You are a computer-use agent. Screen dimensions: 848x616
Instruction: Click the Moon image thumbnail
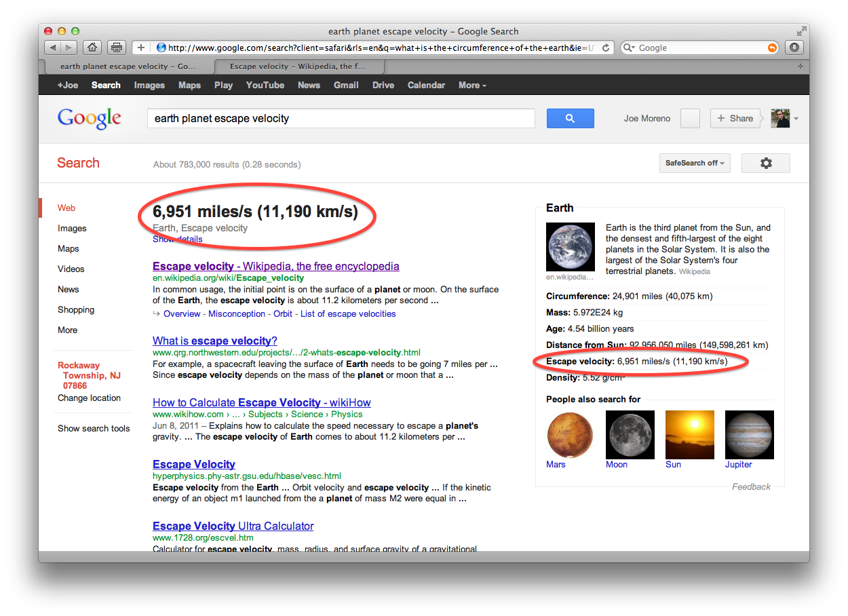click(x=630, y=435)
